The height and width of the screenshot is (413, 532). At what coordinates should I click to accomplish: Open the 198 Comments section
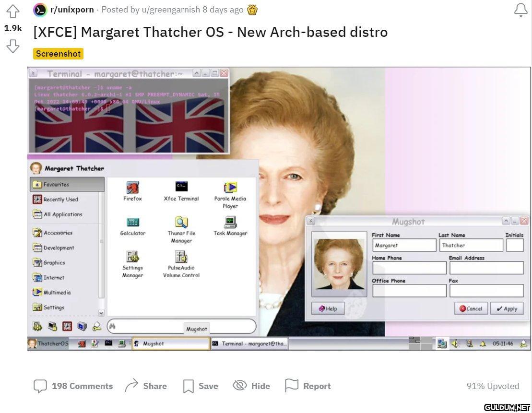(73, 386)
